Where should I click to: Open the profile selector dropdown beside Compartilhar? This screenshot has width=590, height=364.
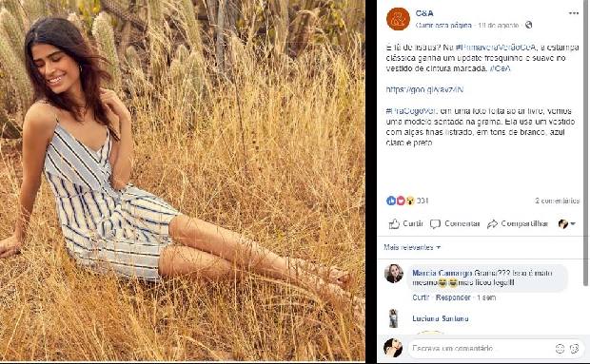click(x=567, y=224)
